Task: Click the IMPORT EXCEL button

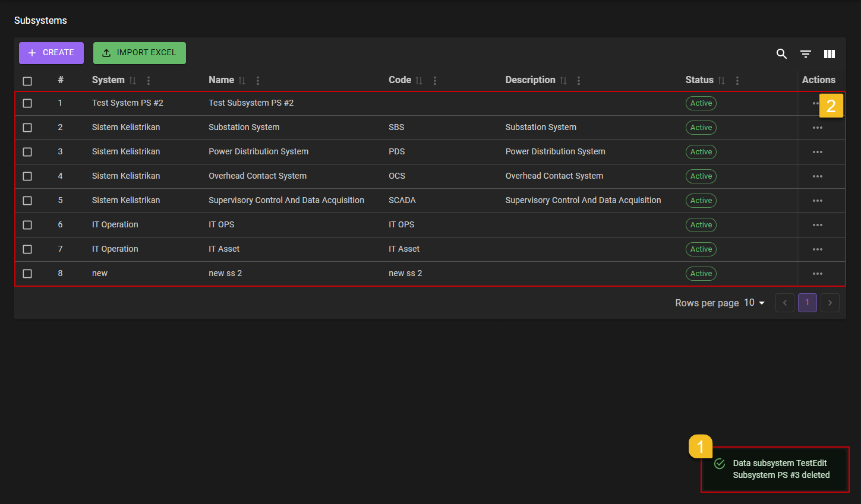Action: (140, 53)
